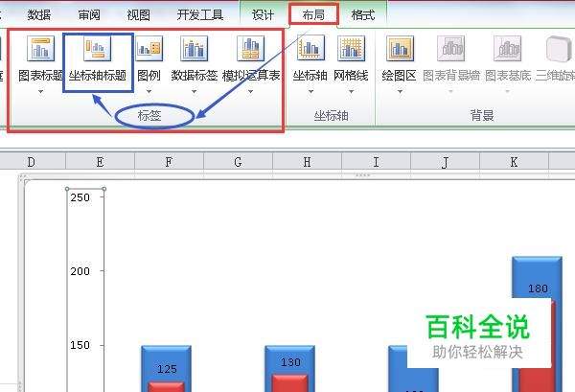The width and height of the screenshot is (575, 392).
Task: Click the 180 data label
Action: [538, 288]
